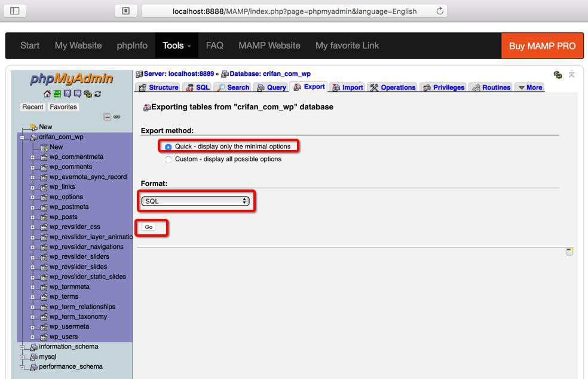Viewport: 588px width, 379px height.
Task: Open FAQ in MAMP bar
Action: pos(215,45)
